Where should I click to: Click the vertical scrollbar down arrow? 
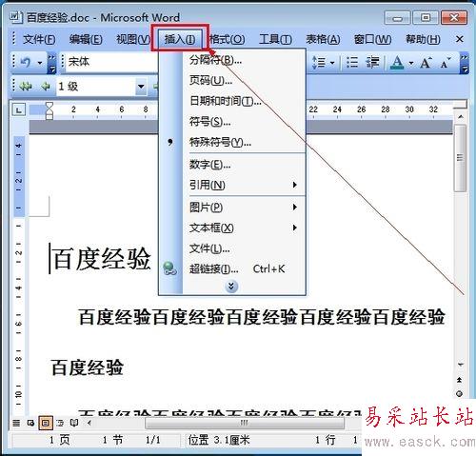pyautogui.click(x=461, y=365)
